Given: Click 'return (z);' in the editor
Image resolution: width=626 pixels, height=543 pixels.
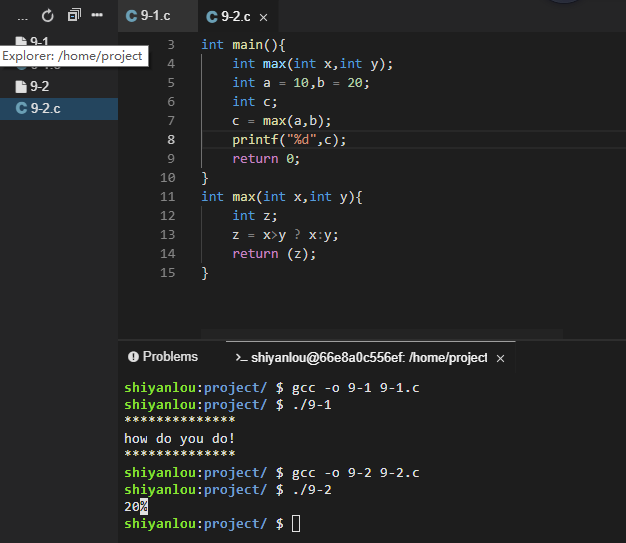Looking at the screenshot, I should click(x=274, y=254).
